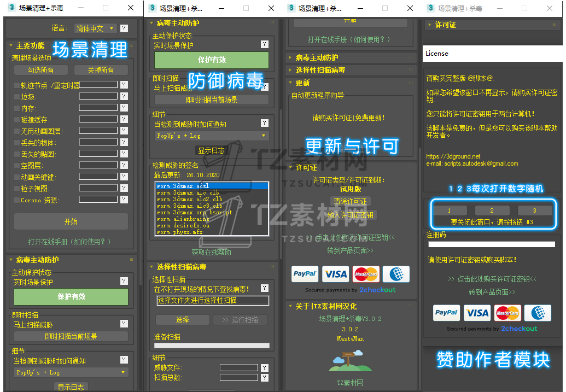
Task: Click PayPal icon above 关于 ITZ素材网汉化 rollout
Action: coord(305,274)
